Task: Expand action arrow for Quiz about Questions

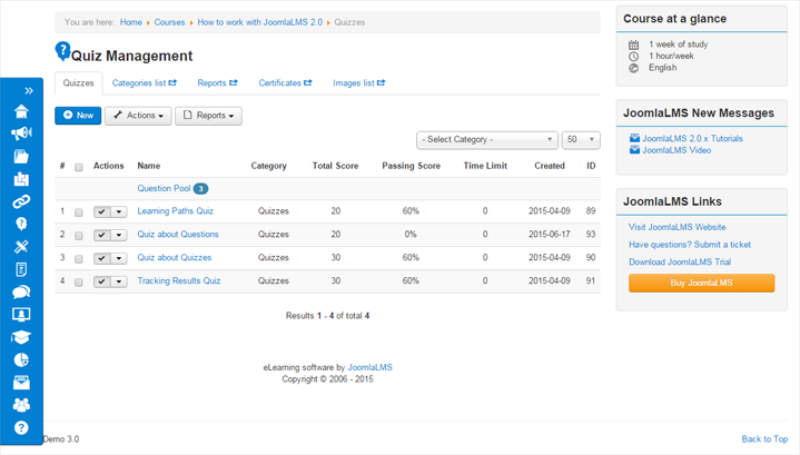Action: click(x=119, y=235)
